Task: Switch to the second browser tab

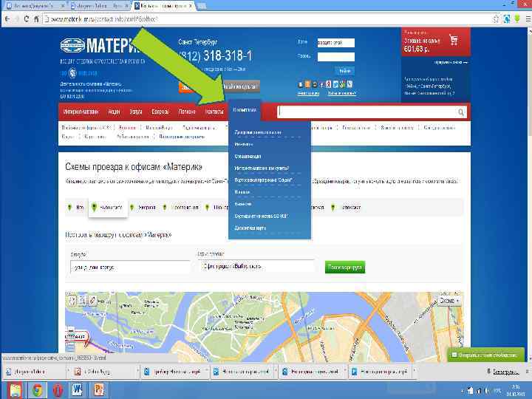Action: click(99, 6)
